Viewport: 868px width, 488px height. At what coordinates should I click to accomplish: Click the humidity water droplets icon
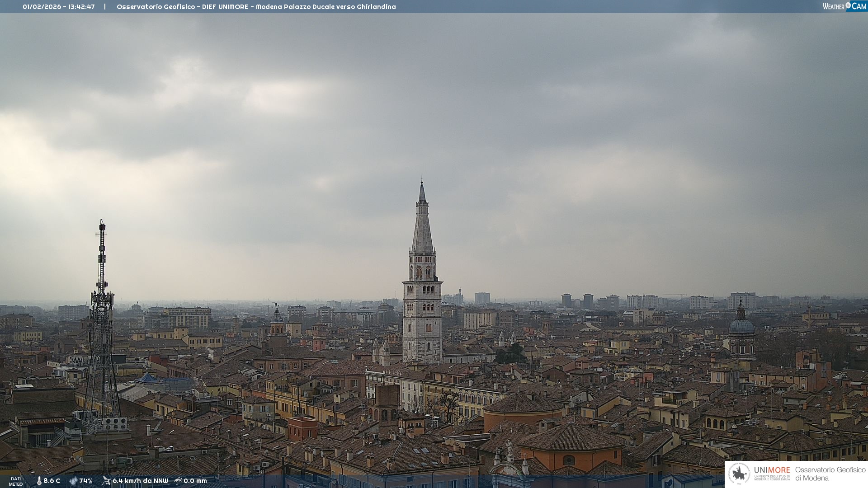coord(73,481)
